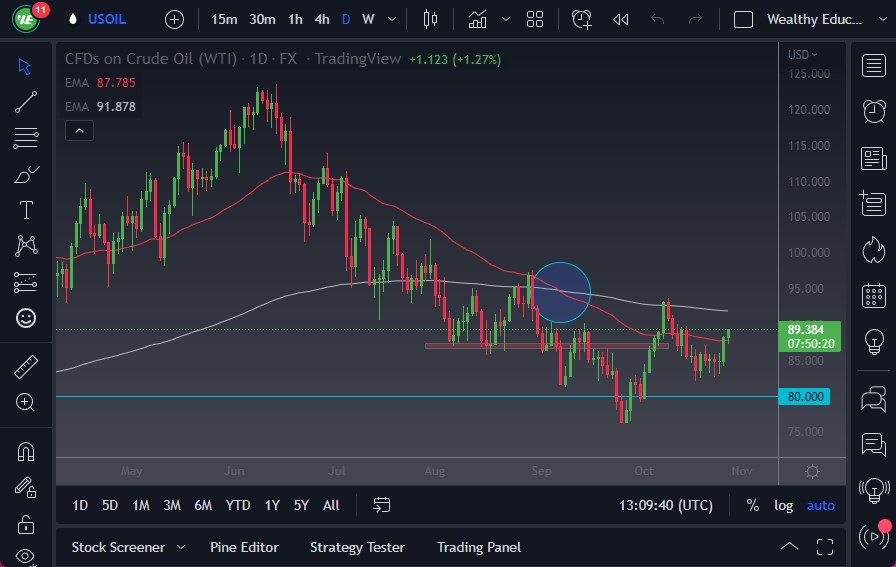Switch to the Pine Editor tab
The image size is (896, 567).
pyautogui.click(x=244, y=547)
